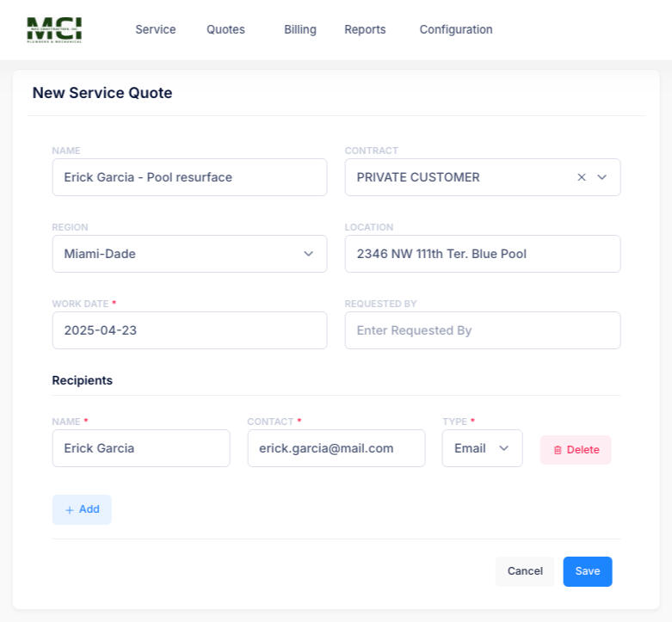This screenshot has width=672, height=622.
Task: Open the Service menu
Action: coord(155,29)
